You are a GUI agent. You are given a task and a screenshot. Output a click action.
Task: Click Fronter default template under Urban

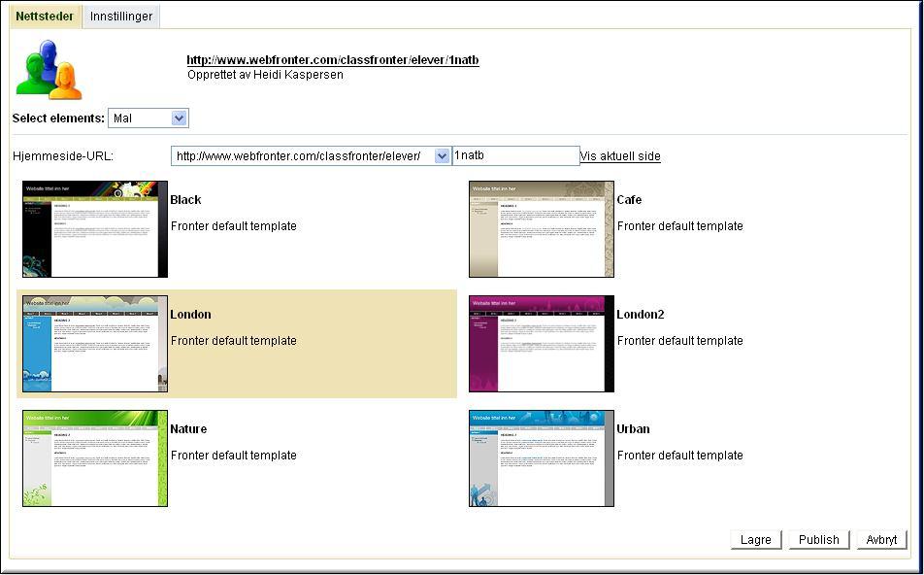point(680,456)
